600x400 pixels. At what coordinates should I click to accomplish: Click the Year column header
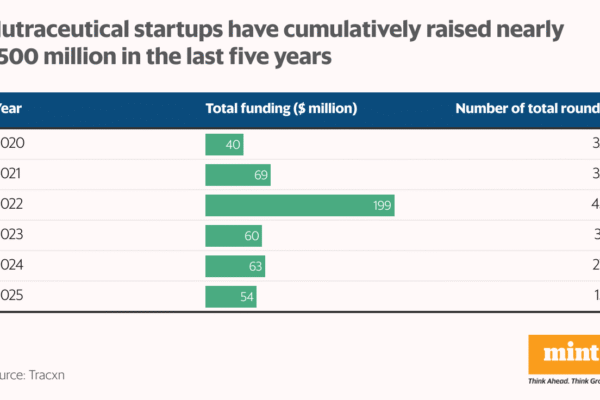[10, 108]
